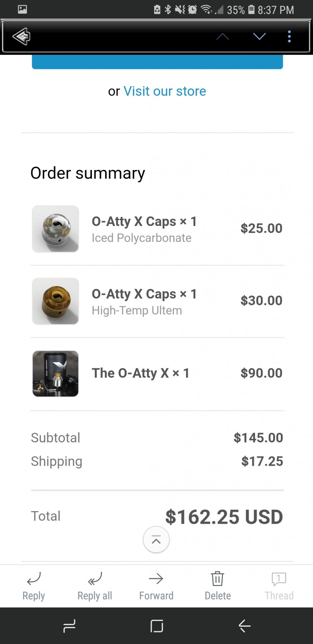This screenshot has width=313, height=644.
Task: Open the Iced Polycarbonate cap thumbnail
Action: tap(55, 229)
